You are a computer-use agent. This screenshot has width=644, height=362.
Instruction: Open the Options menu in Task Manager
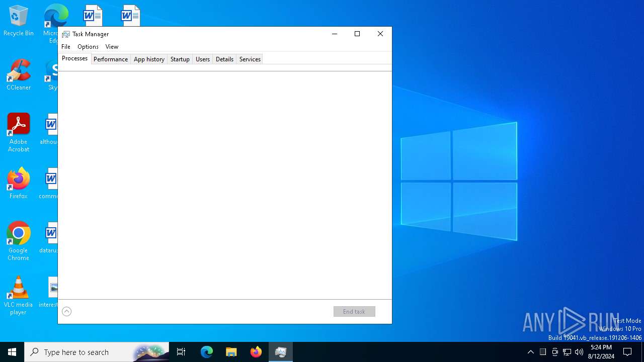coord(88,47)
